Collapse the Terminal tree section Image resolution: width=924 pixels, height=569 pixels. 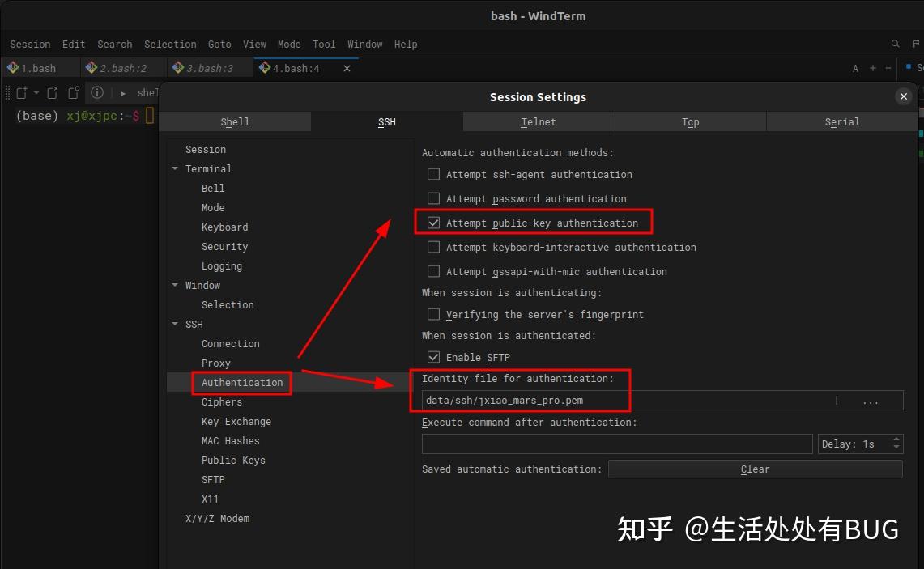point(175,168)
